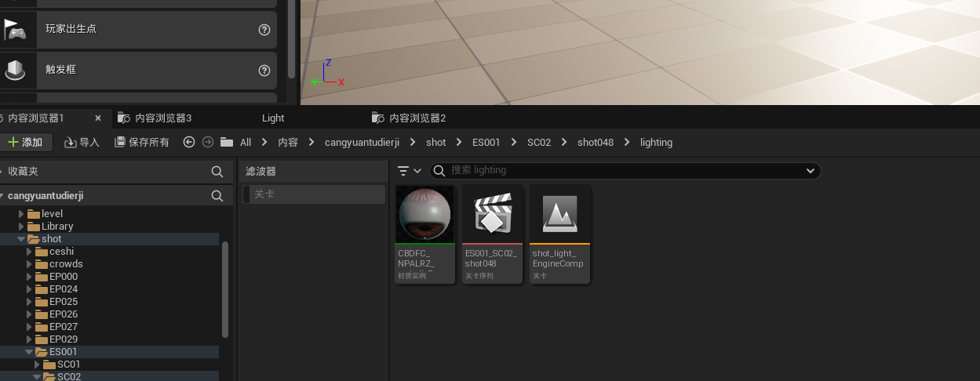
Task: Switch to the Light tab
Action: pyautogui.click(x=273, y=118)
